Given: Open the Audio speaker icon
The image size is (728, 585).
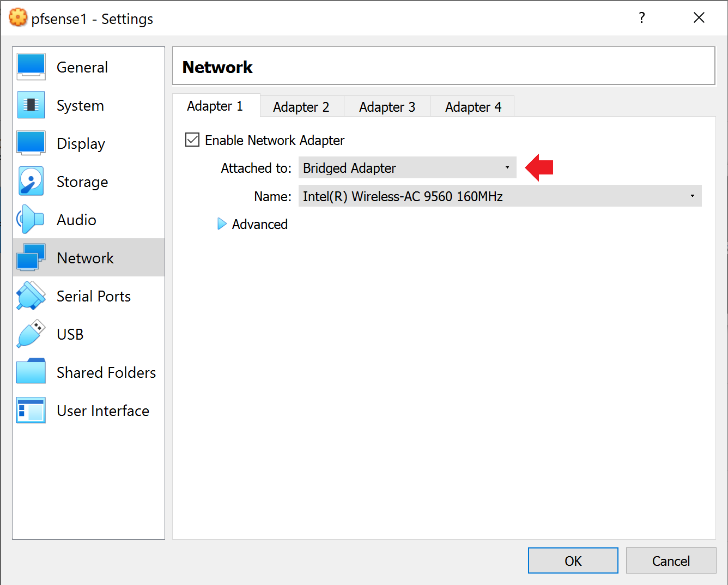Looking at the screenshot, I should coord(31,220).
